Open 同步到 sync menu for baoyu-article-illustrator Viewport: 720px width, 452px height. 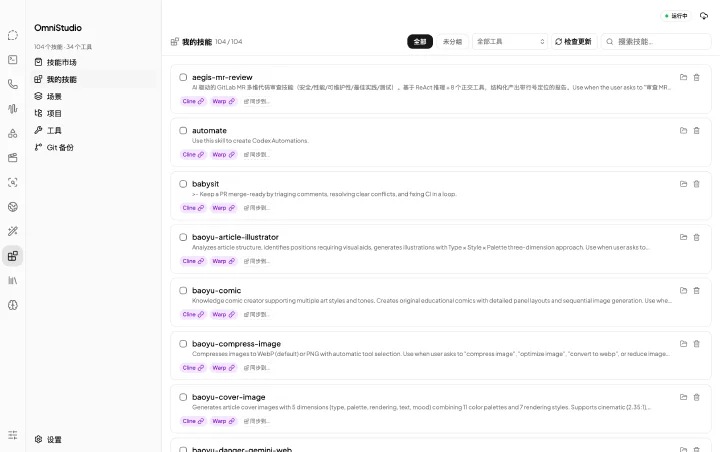(257, 261)
